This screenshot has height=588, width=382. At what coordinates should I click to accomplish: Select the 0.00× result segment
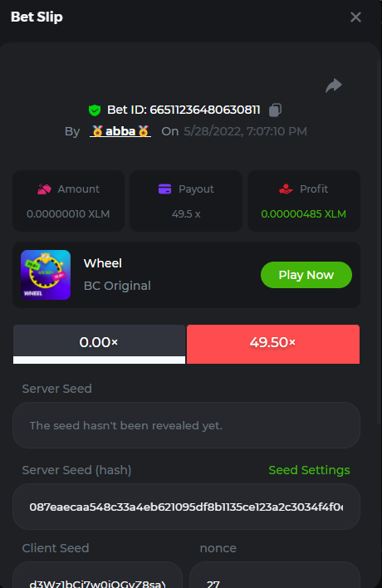pyautogui.click(x=99, y=344)
